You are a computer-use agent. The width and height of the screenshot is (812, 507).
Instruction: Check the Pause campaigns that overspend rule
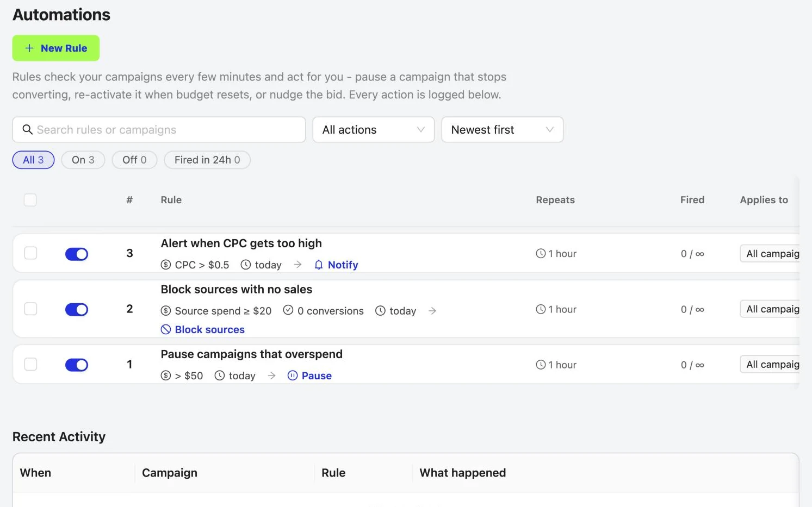point(30,364)
